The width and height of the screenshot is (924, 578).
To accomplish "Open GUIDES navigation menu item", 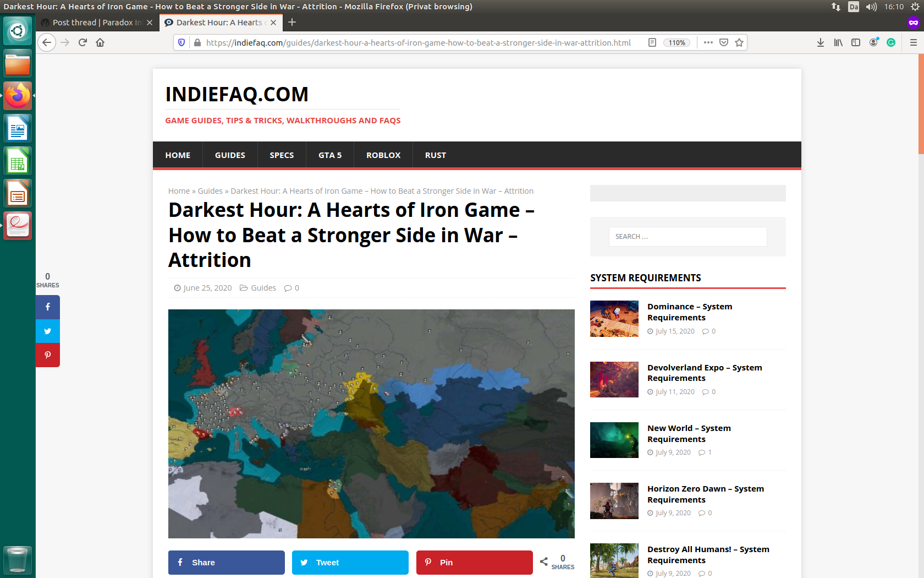I will (230, 155).
